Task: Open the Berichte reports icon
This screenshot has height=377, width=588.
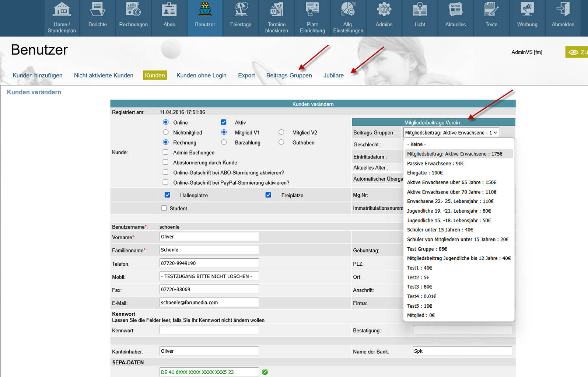Action: pyautogui.click(x=98, y=10)
